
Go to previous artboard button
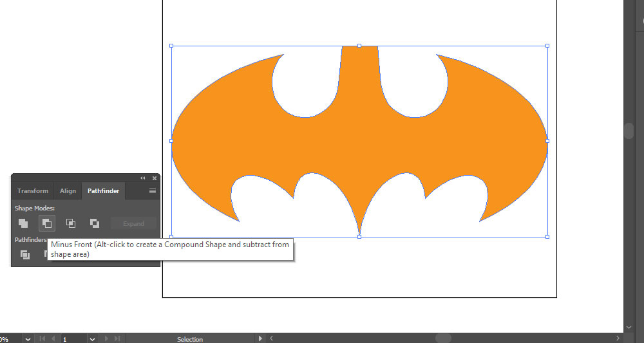point(53,339)
